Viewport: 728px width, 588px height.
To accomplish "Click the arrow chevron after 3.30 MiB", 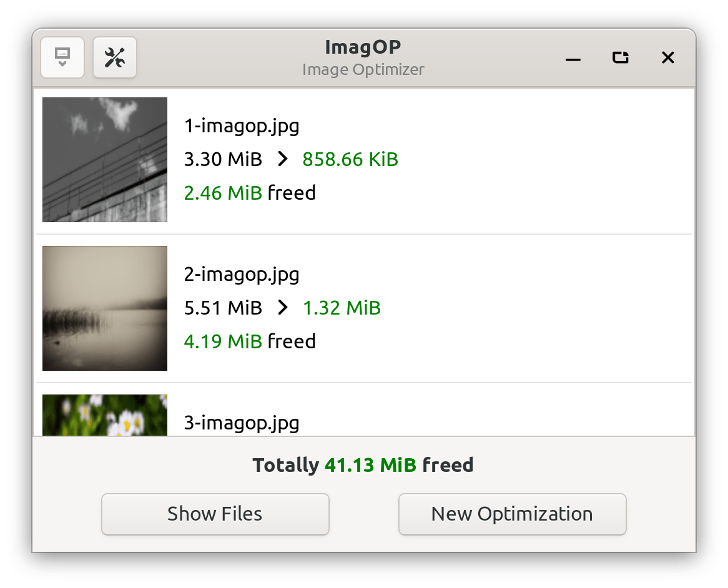I will (x=282, y=159).
